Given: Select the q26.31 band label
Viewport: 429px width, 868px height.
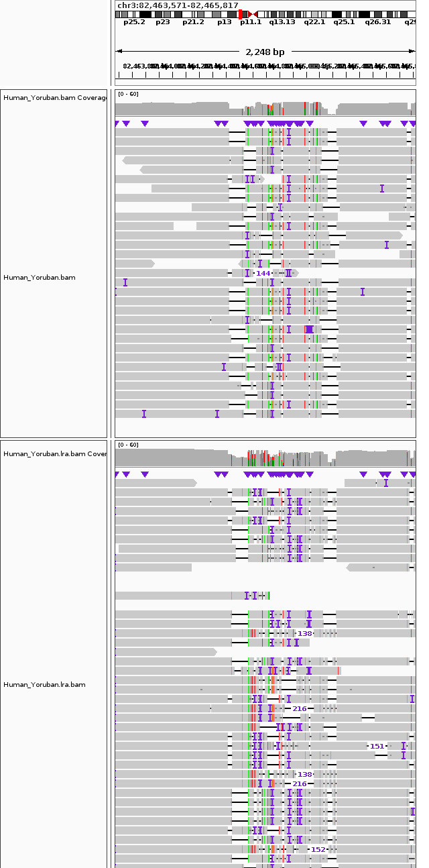Looking at the screenshot, I should click(x=377, y=22).
